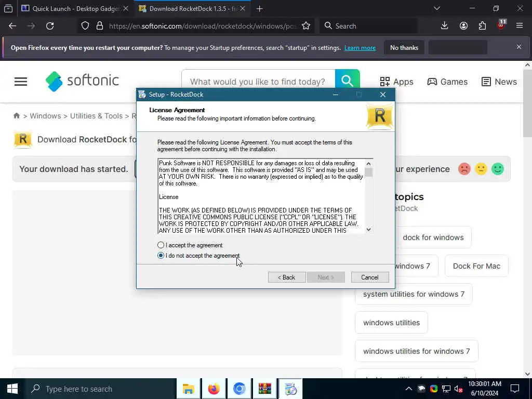Click the 'Dock For Mac' topic tag
This screenshot has width=532, height=399.
tap(476, 266)
